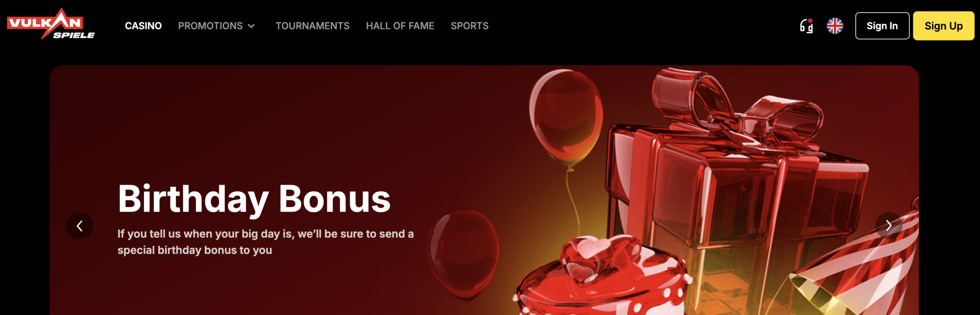This screenshot has height=315, width=980.
Task: Open the UK flag language selector
Action: click(835, 26)
